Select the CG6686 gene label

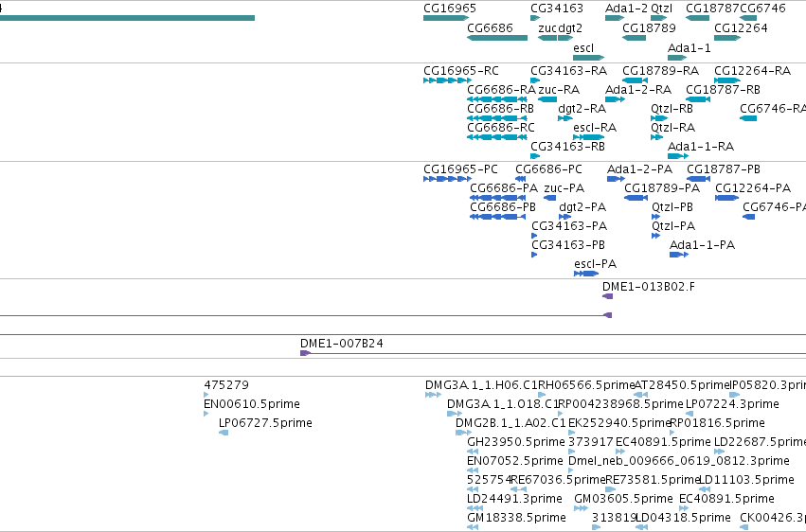point(490,27)
